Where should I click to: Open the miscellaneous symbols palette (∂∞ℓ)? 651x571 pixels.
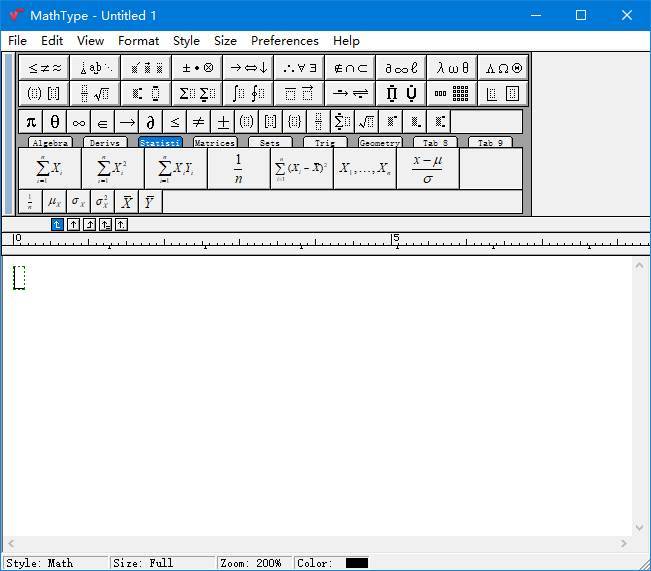tap(401, 68)
